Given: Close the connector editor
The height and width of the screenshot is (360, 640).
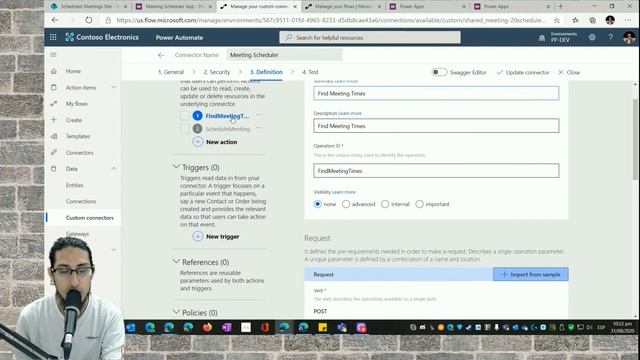Looking at the screenshot, I should pos(569,72).
